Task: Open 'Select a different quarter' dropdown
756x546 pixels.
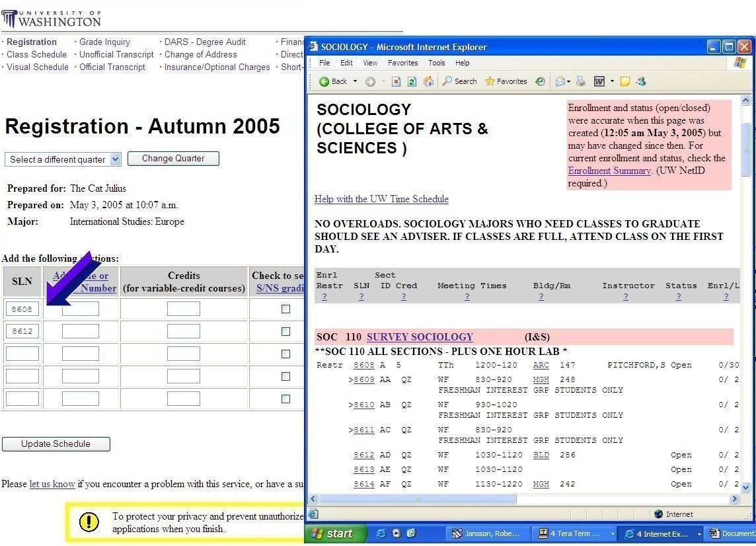Action: (x=63, y=159)
